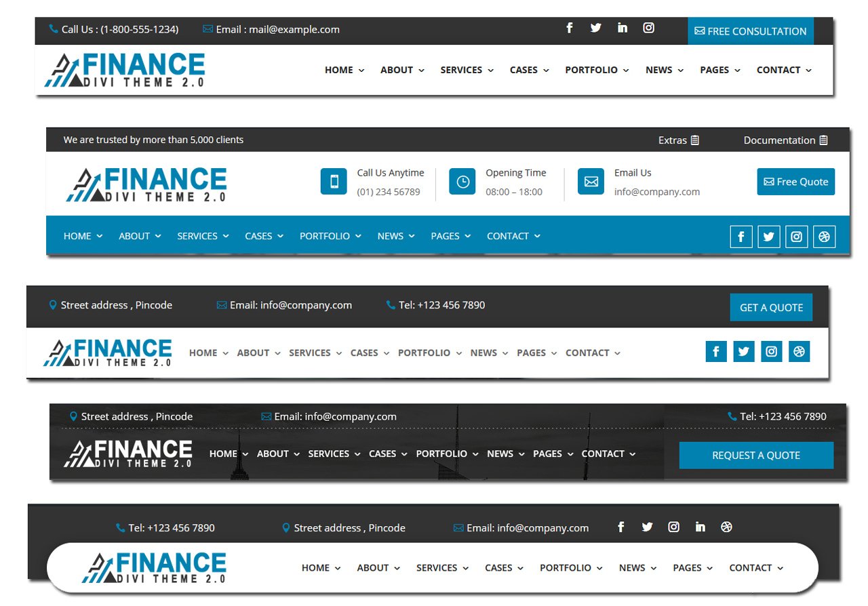Viewport: 868px width, 606px height.
Task: Click 'Street address , Pincode' in fourth header
Action: pyautogui.click(x=137, y=416)
